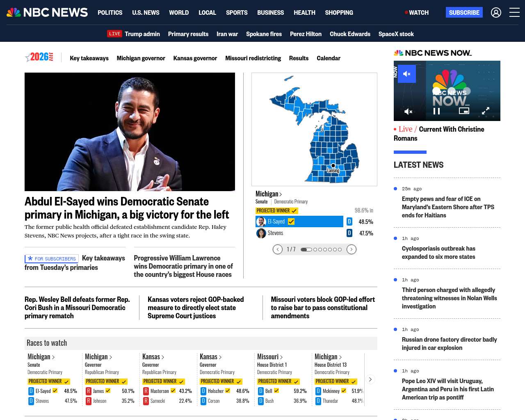Click the Michigan county results map

(x=314, y=129)
